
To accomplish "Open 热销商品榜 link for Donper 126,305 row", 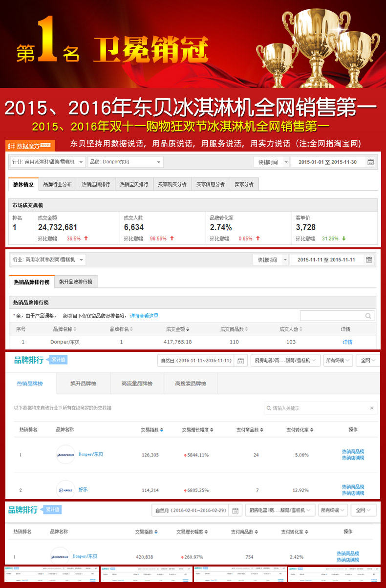I will 353,451.
